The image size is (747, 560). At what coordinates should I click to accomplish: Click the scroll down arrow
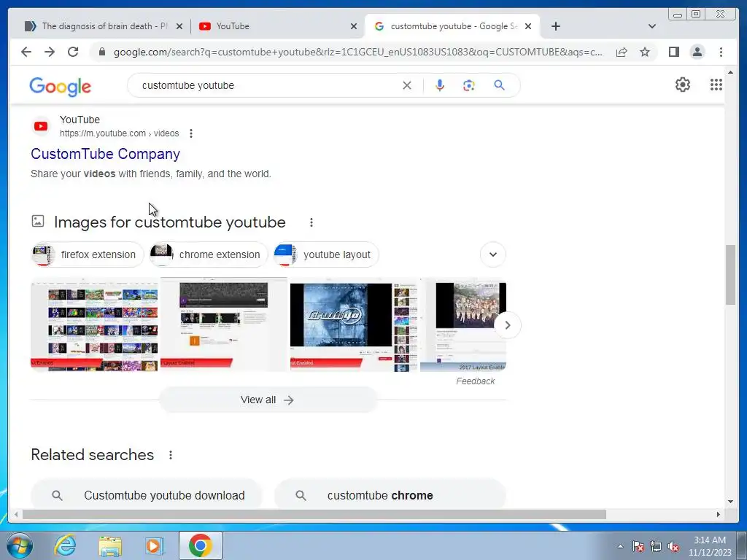pyautogui.click(x=731, y=502)
